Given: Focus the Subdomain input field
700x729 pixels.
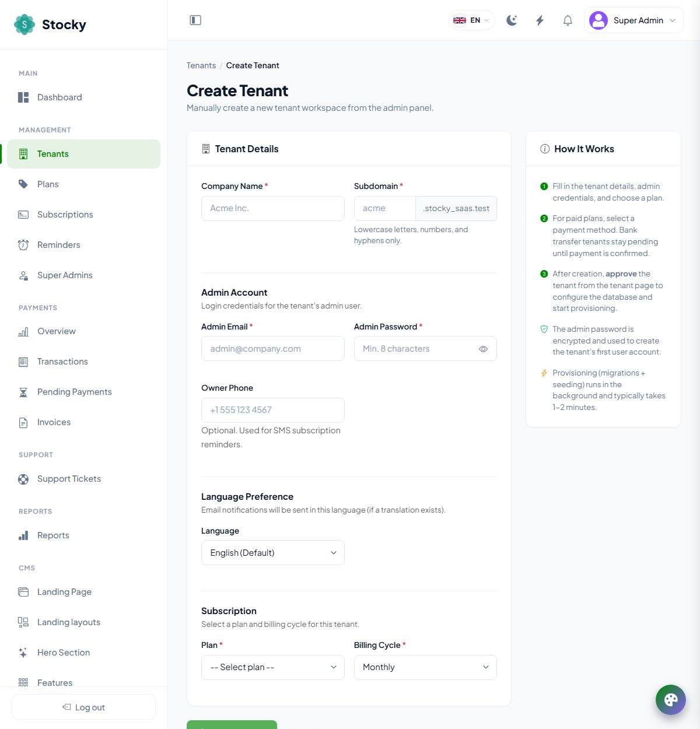Looking at the screenshot, I should click(x=384, y=208).
